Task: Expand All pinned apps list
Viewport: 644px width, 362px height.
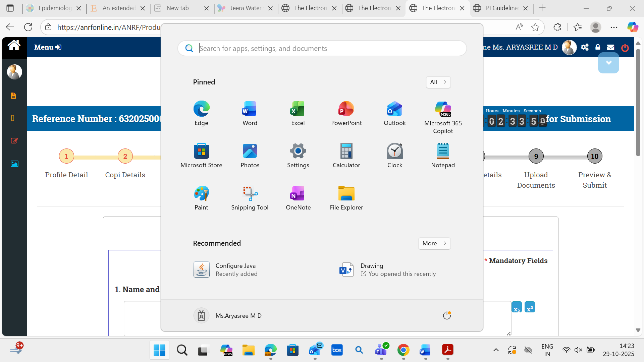Action: [x=438, y=82]
